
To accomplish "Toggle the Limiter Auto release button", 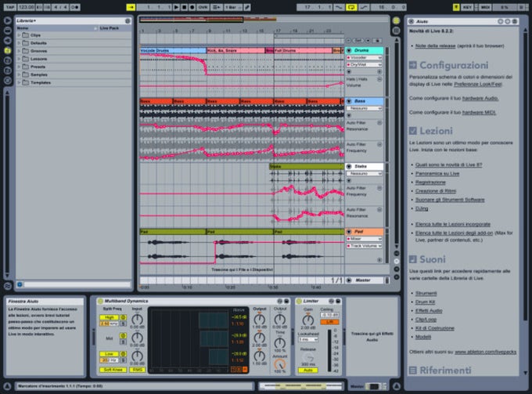I will pos(307,371).
